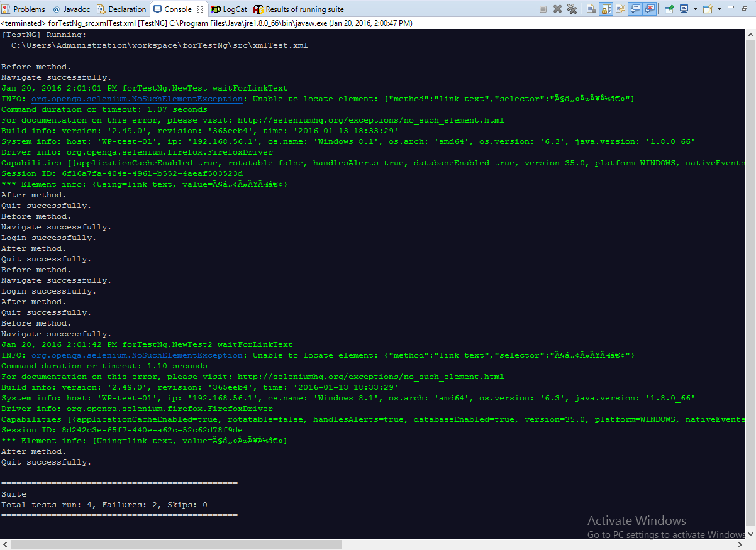Click the Problems tab icon
This screenshot has height=550, width=756.
tap(7, 9)
